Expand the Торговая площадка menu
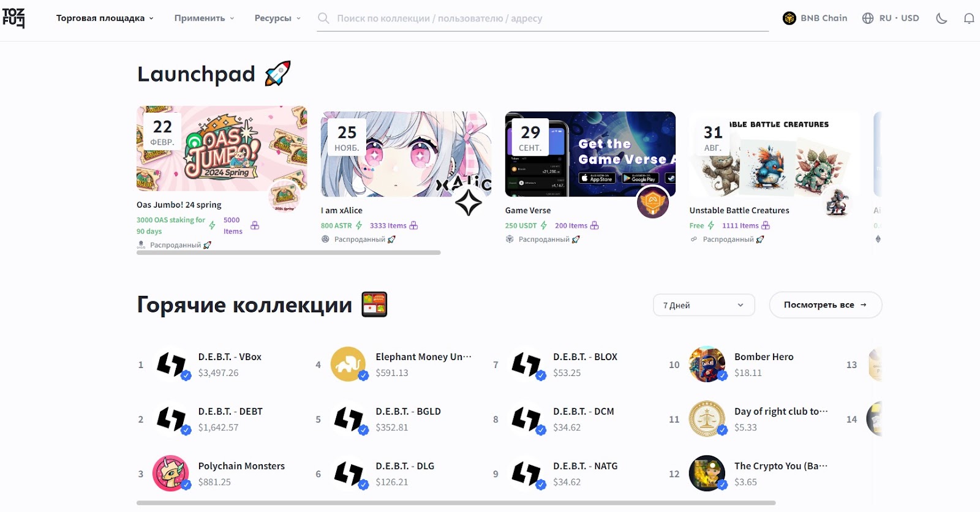Image resolution: width=980 pixels, height=512 pixels. pos(105,18)
